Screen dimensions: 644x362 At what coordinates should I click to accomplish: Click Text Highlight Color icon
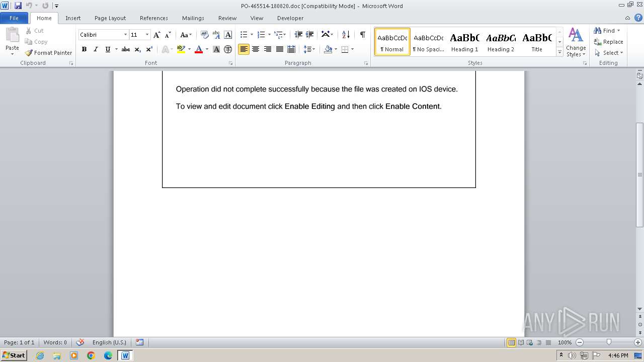pos(181,49)
